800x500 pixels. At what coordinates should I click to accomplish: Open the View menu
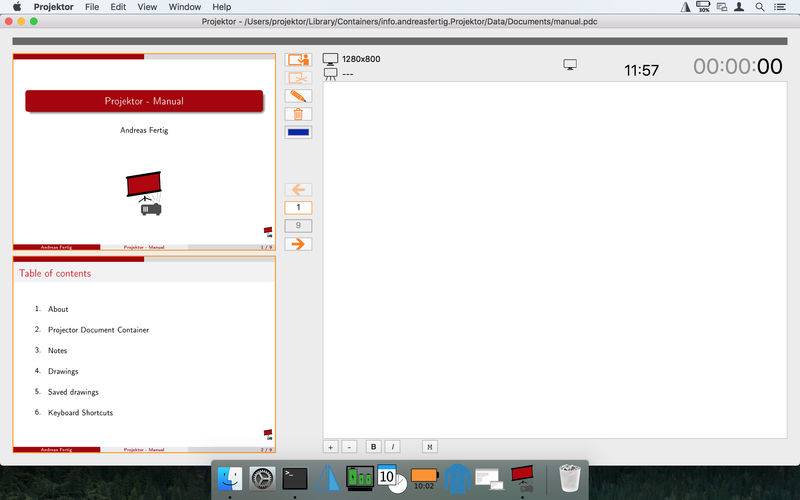pos(147,7)
